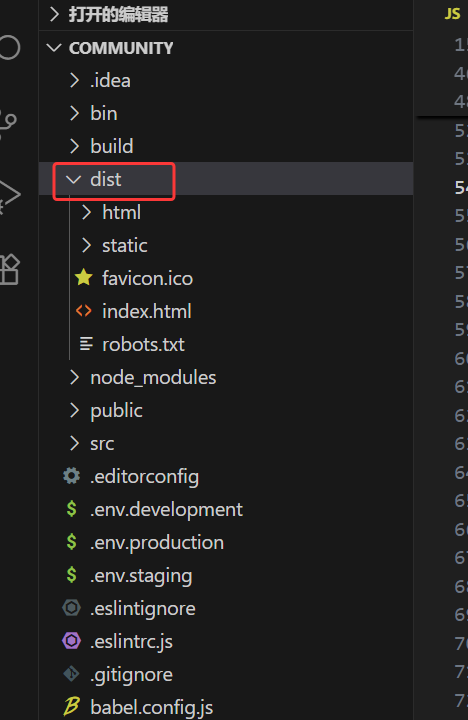The image size is (468, 720).
Task: Expand the bin folder chevron
Action: (x=74, y=113)
